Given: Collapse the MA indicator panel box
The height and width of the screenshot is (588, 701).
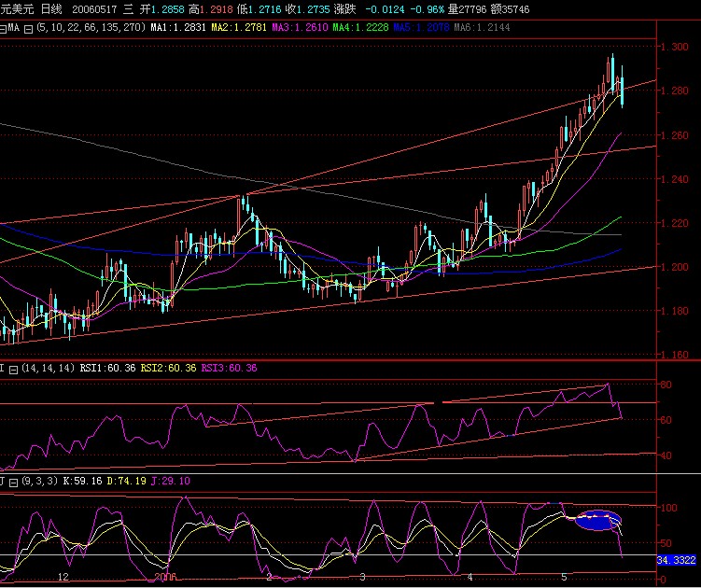Looking at the screenshot, I should (x=2, y=30).
